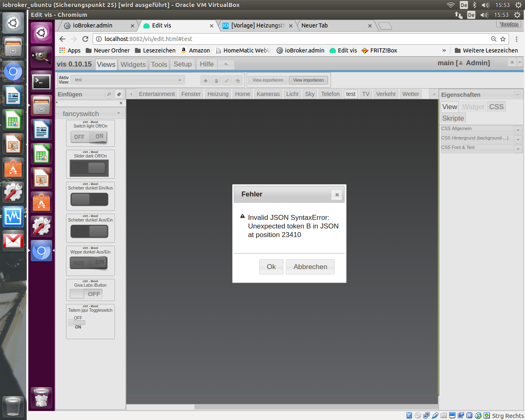Duplicate the view with the copy icon

(x=237, y=80)
